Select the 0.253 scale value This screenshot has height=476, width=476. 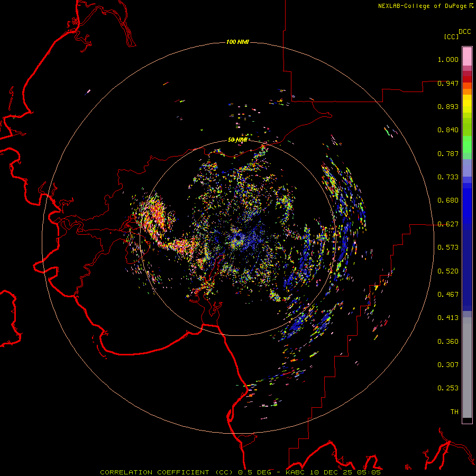[x=448, y=388]
